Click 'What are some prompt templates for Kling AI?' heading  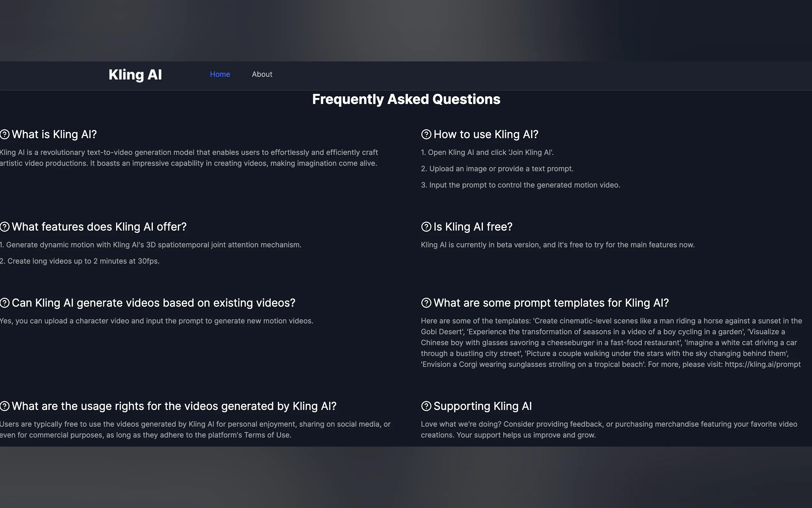point(551,303)
